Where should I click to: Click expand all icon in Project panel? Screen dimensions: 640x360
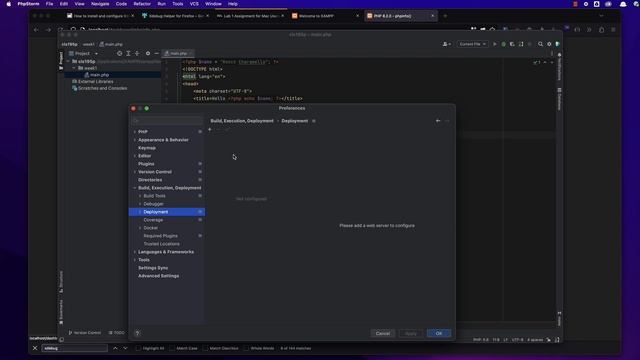(128, 53)
